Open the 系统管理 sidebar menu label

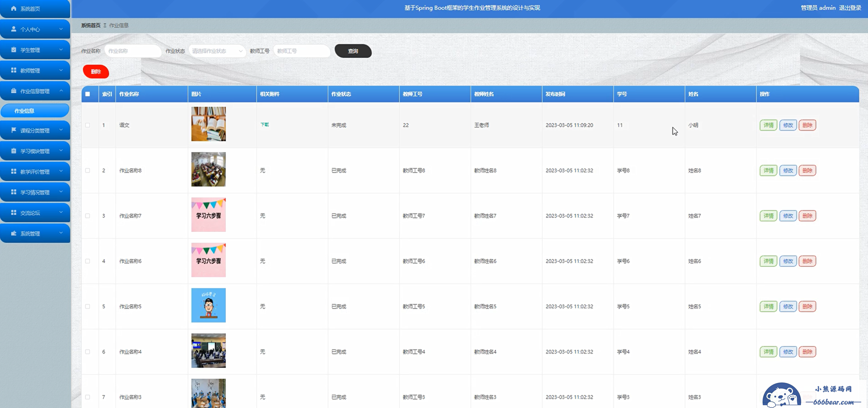tap(30, 233)
